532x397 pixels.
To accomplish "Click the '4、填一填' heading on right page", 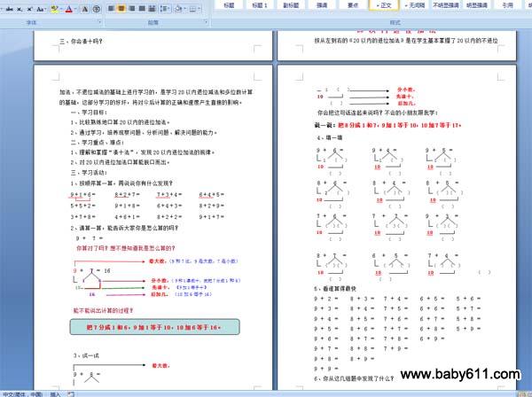I will click(330, 137).
